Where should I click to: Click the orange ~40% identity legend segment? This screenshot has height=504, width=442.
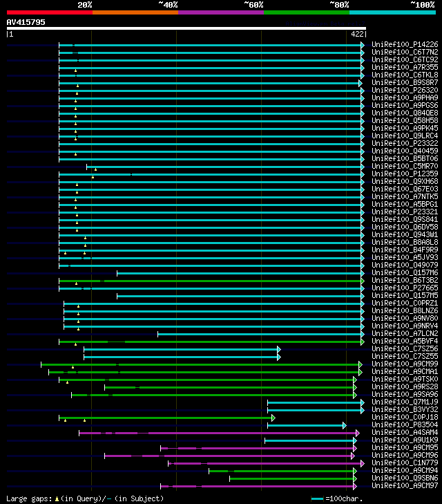click(x=135, y=12)
